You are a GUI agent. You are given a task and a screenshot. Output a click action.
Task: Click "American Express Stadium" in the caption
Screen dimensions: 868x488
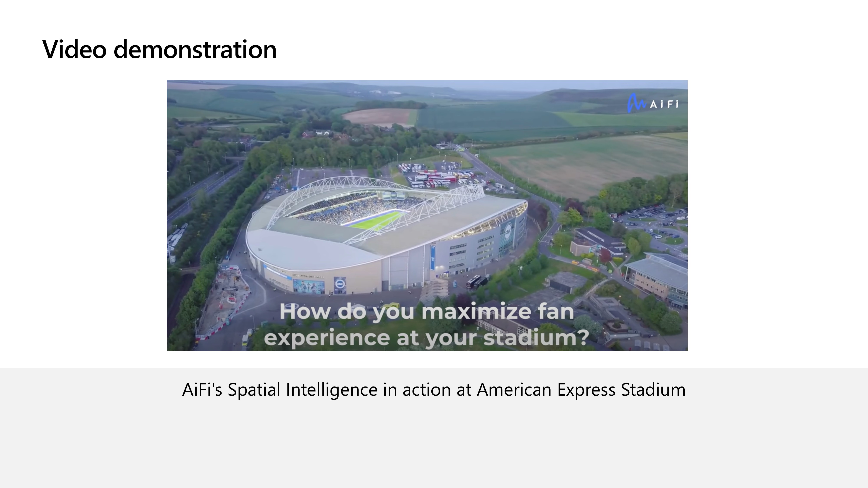[x=581, y=390]
